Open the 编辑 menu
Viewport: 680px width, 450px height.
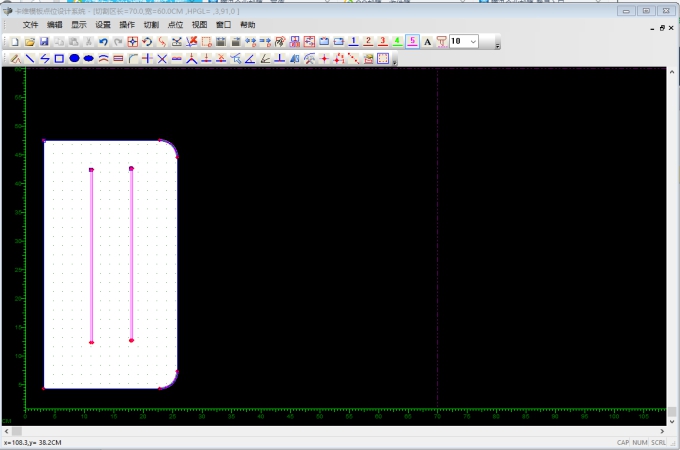[x=55, y=25]
